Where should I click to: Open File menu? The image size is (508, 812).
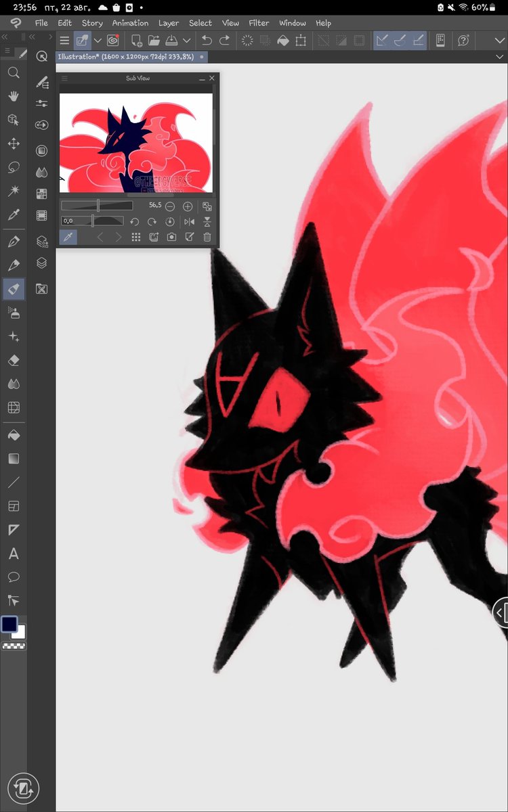click(x=41, y=23)
